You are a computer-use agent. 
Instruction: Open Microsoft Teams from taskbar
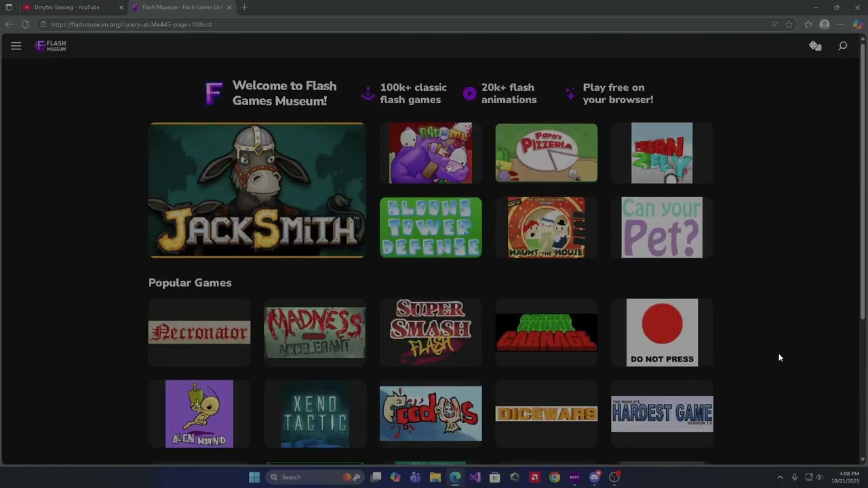click(x=415, y=477)
